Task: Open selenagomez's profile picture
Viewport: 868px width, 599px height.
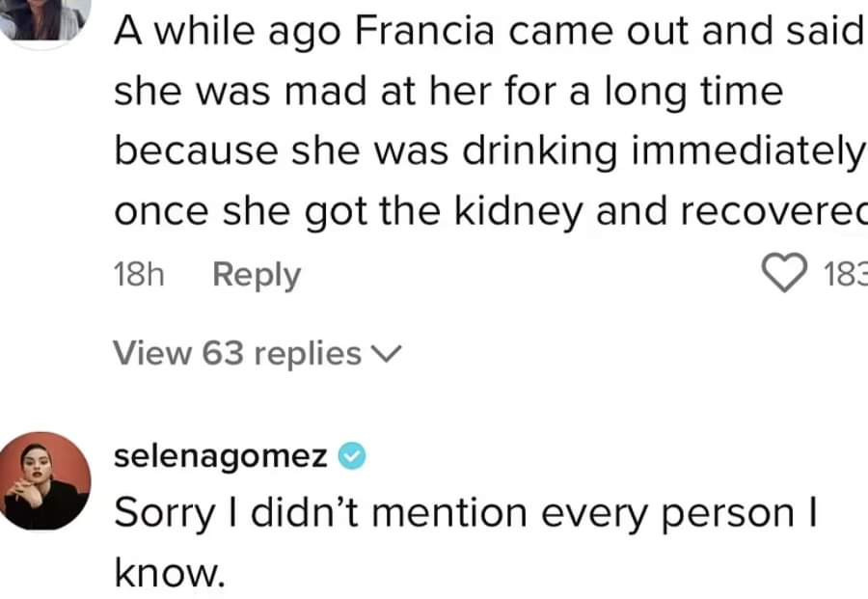Action: [44, 480]
